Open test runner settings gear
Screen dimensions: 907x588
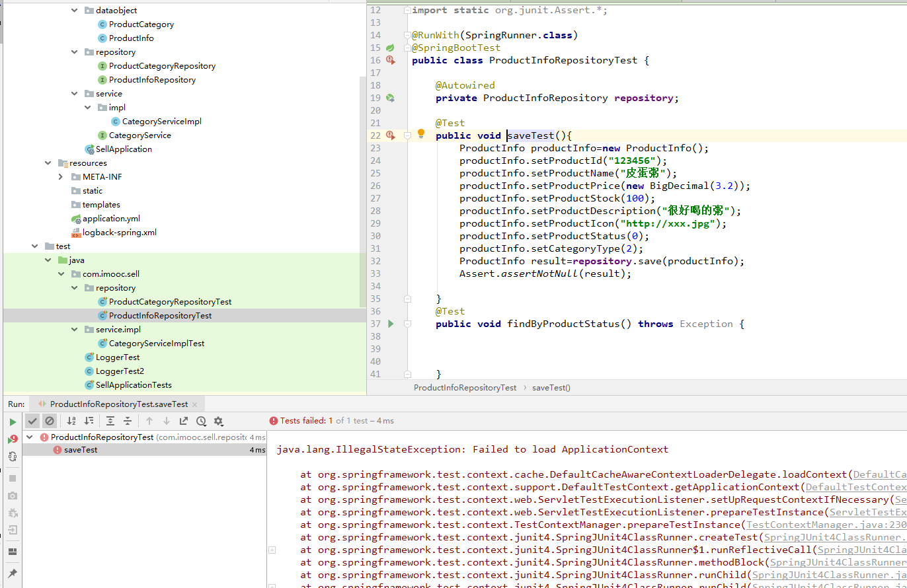coord(219,421)
